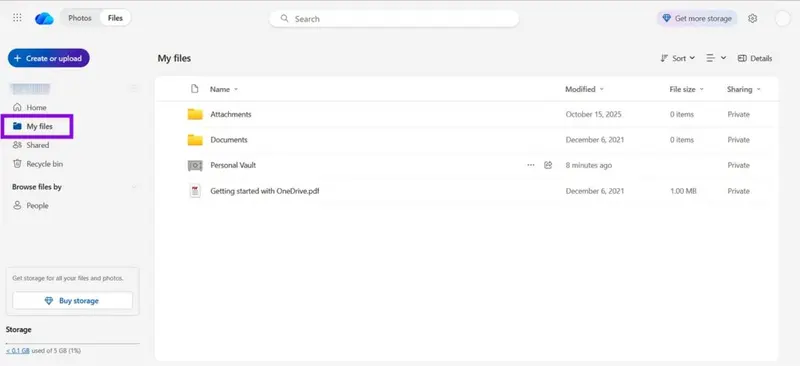Click the file type column header icon
Image resolution: width=800 pixels, height=366 pixels.
point(194,89)
